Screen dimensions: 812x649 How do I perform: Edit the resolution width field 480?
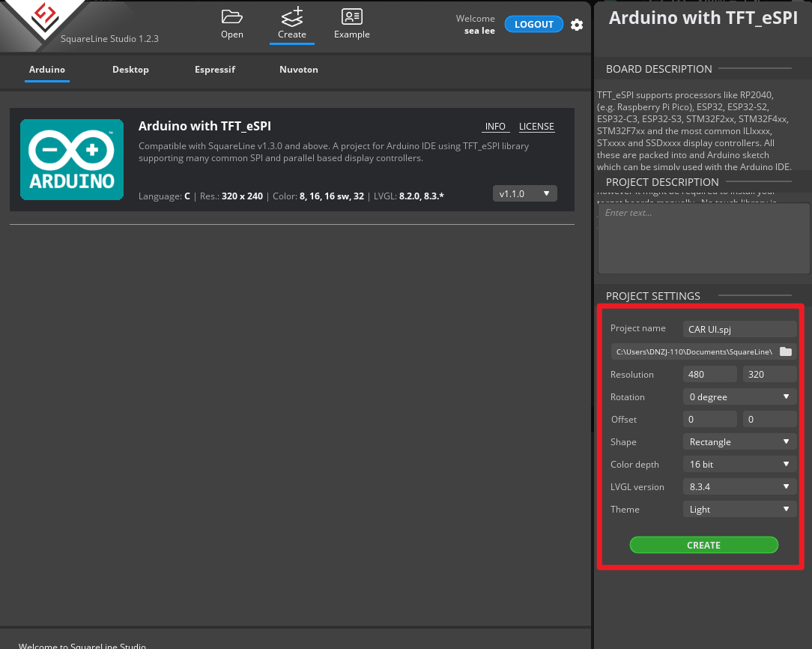(x=709, y=374)
